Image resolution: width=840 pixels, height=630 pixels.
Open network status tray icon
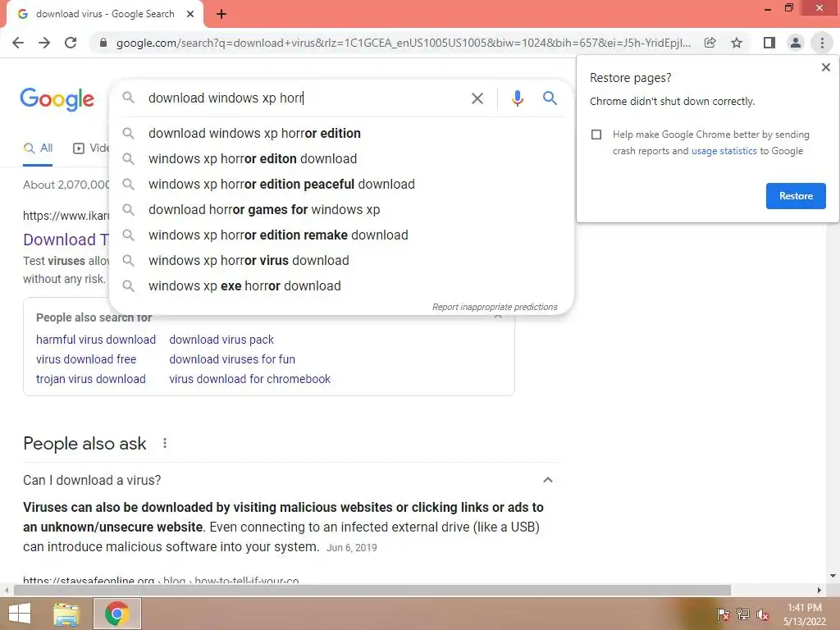pos(743,614)
